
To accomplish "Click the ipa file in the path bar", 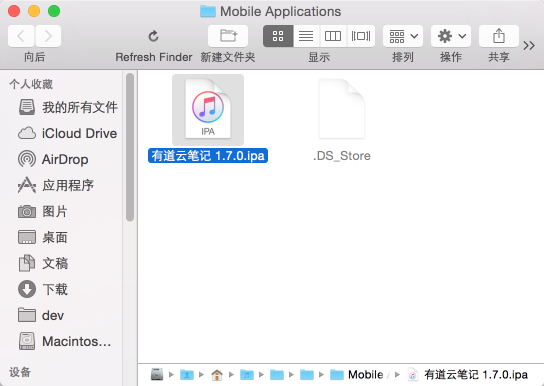I will tap(467, 375).
